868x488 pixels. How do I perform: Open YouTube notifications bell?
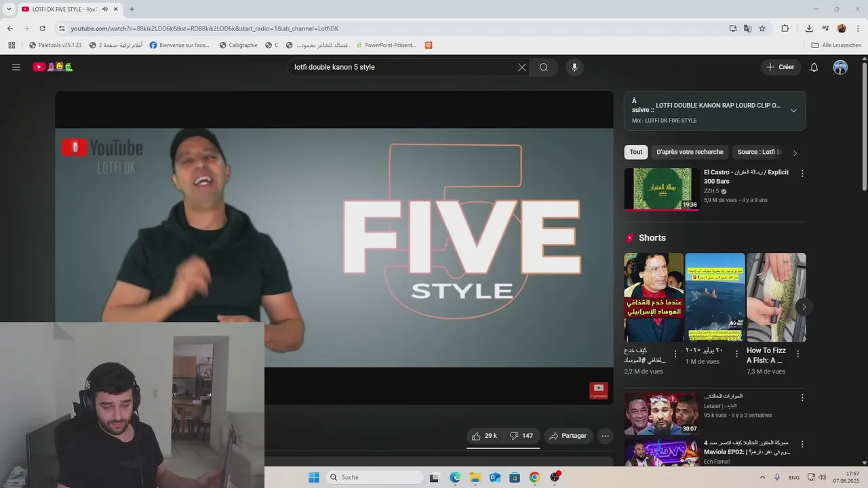pos(814,67)
